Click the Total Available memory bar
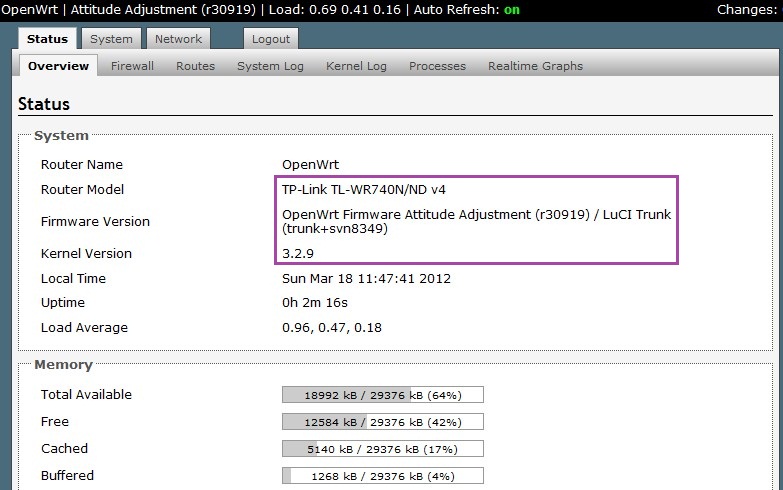Viewport: 783px width, 490px height. click(x=383, y=395)
